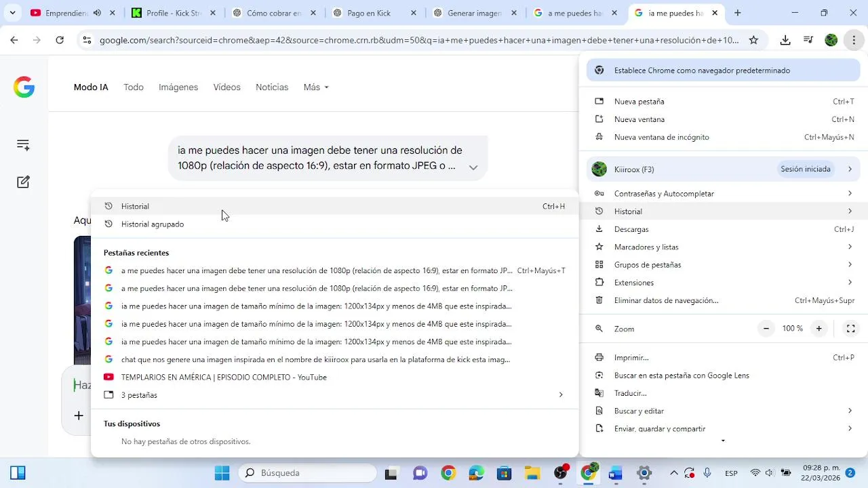This screenshot has width=868, height=488.
Task: Click microphone icon in system tray
Action: pos(707,473)
